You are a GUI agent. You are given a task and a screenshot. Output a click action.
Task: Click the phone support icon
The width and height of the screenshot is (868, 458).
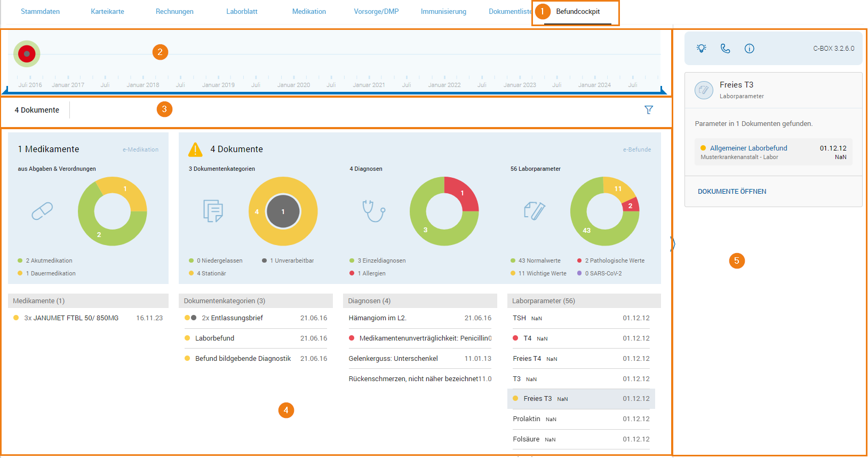click(x=725, y=48)
